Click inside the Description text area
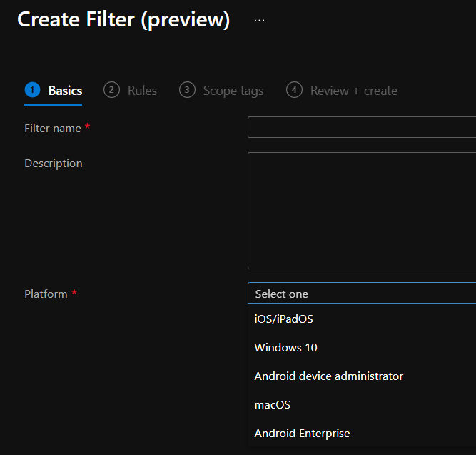The width and height of the screenshot is (476, 455). tap(361, 210)
